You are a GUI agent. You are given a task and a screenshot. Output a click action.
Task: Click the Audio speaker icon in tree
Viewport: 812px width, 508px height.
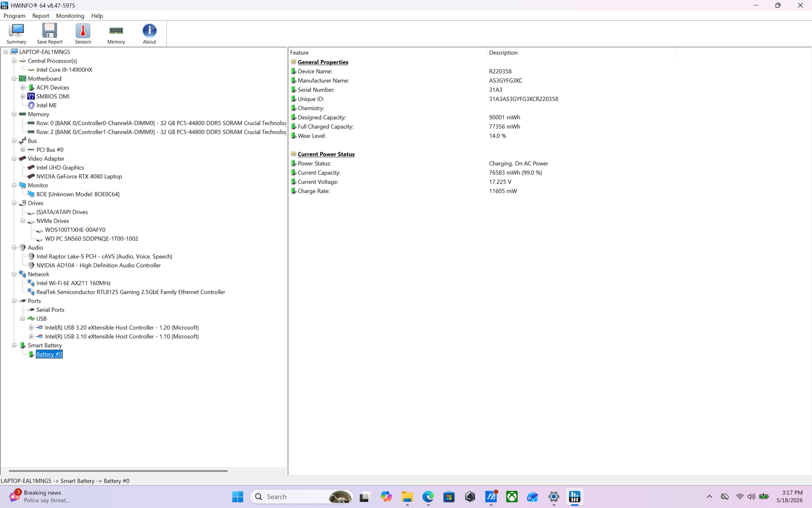point(22,247)
